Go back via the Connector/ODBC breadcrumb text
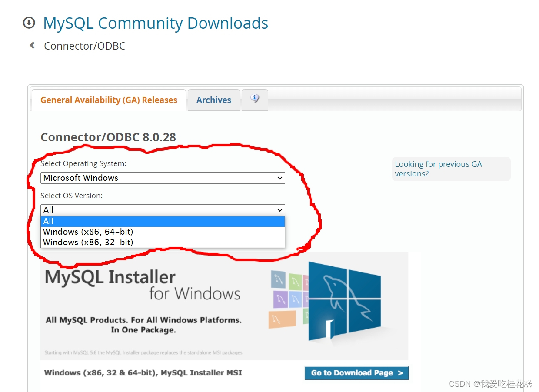 click(x=85, y=46)
